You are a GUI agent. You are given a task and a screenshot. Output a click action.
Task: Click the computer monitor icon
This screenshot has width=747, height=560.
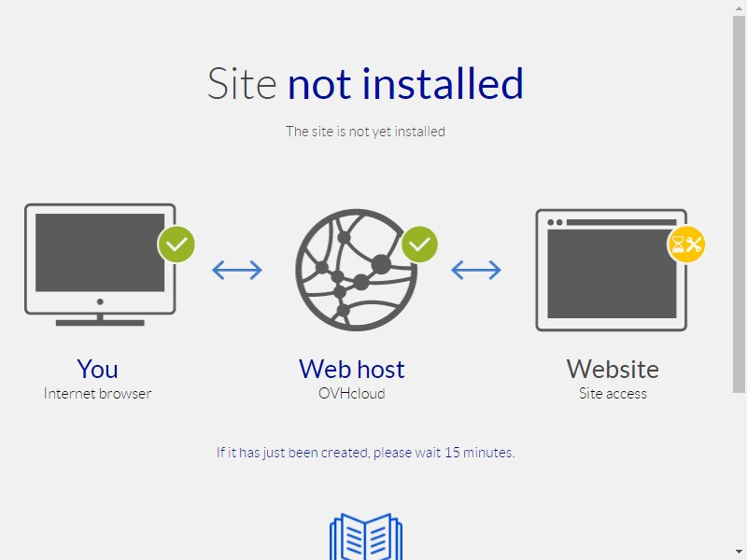click(100, 265)
